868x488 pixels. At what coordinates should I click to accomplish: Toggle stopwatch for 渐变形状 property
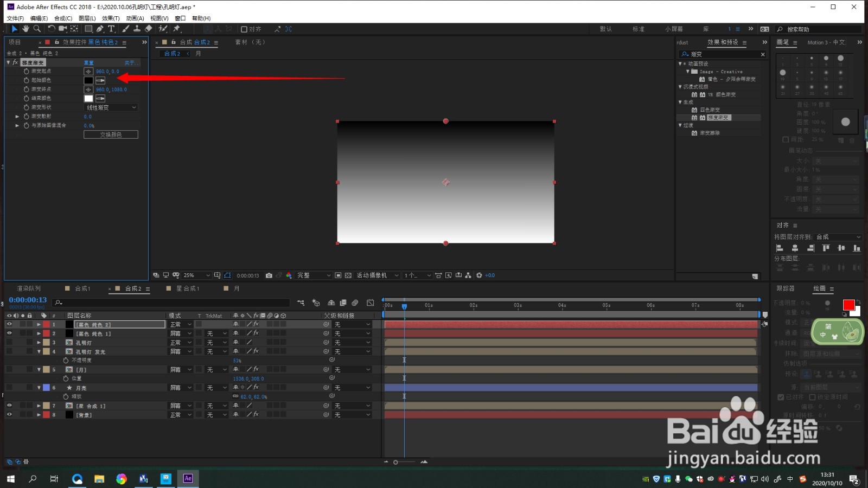[x=26, y=107]
